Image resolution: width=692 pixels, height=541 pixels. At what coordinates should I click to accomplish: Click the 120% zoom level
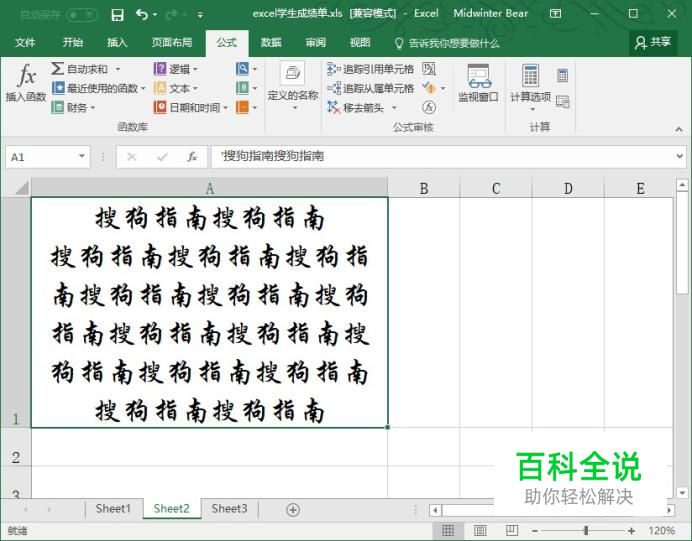click(x=662, y=530)
